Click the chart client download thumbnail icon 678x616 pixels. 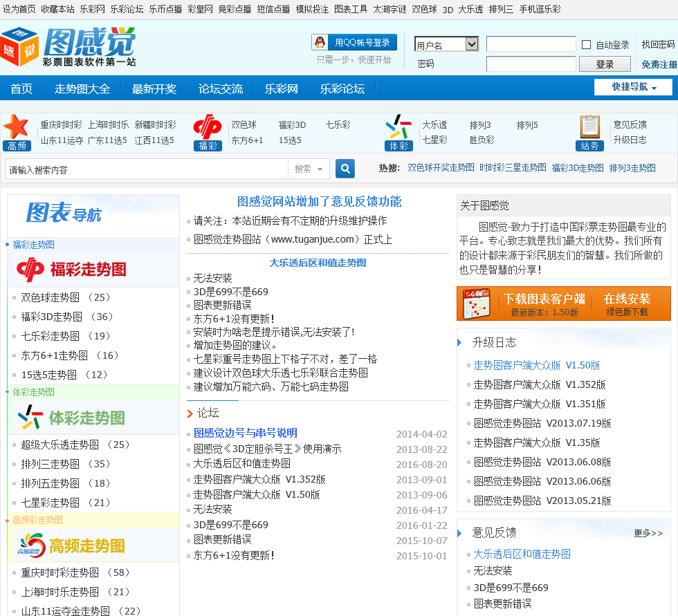tap(476, 304)
